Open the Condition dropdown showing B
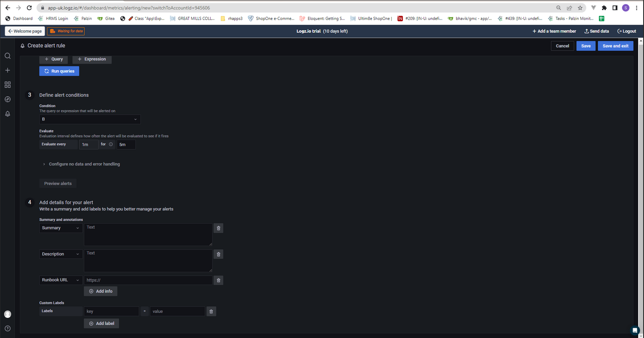The height and width of the screenshot is (338, 644). [90, 119]
